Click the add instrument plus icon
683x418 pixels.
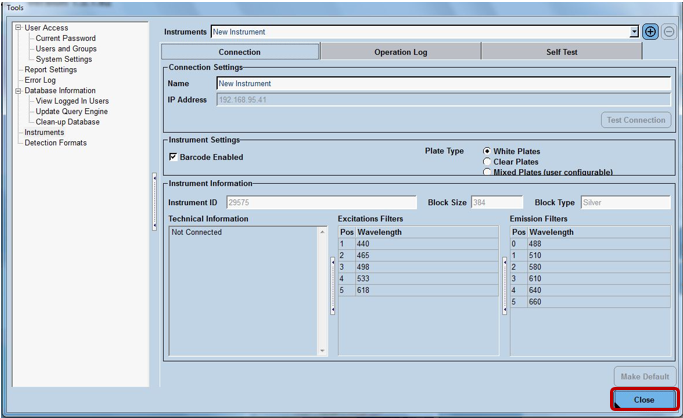click(650, 32)
